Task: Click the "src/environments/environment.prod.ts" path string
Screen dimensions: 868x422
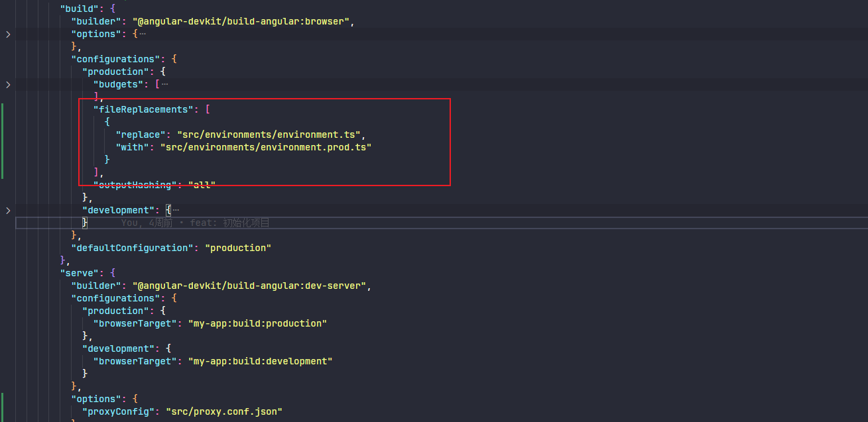Action: [265, 147]
